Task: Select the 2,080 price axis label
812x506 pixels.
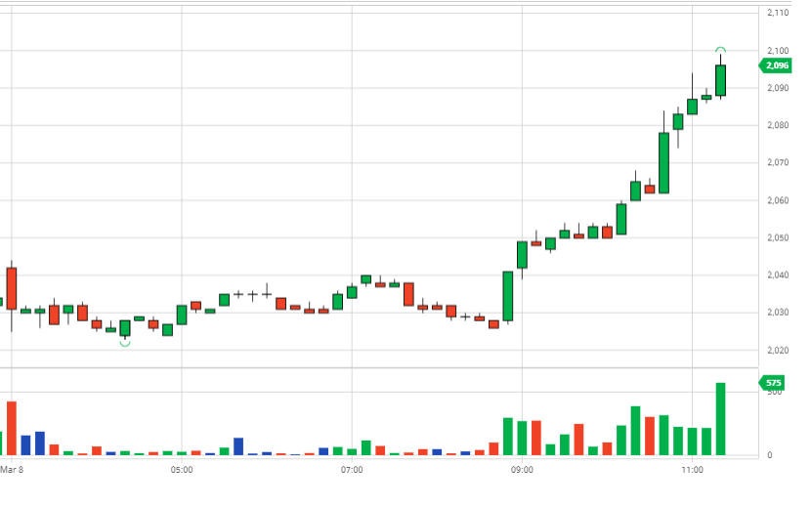Action: coord(778,125)
